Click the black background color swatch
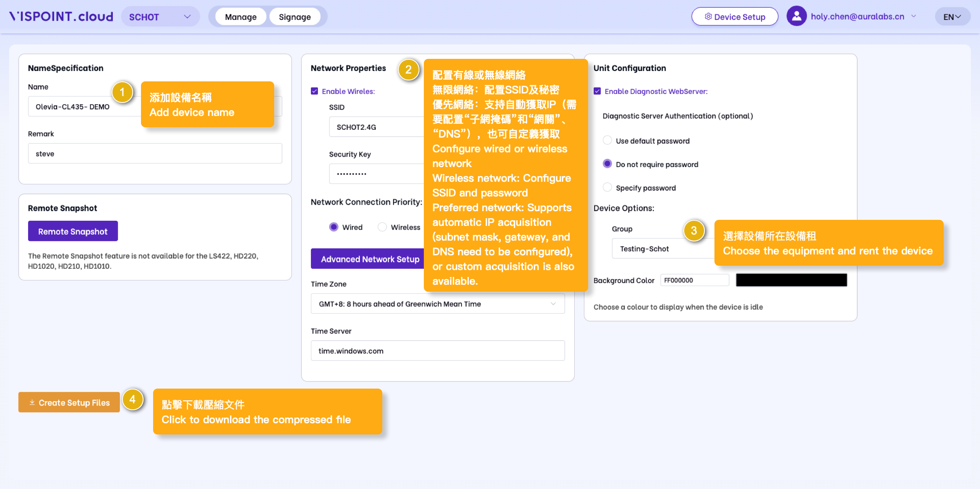Image resolution: width=980 pixels, height=489 pixels. click(791, 280)
